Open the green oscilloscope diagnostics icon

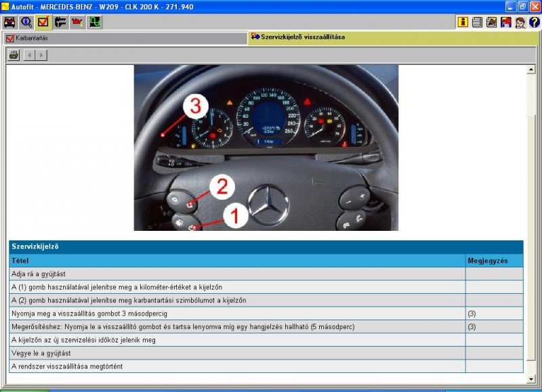tap(94, 22)
